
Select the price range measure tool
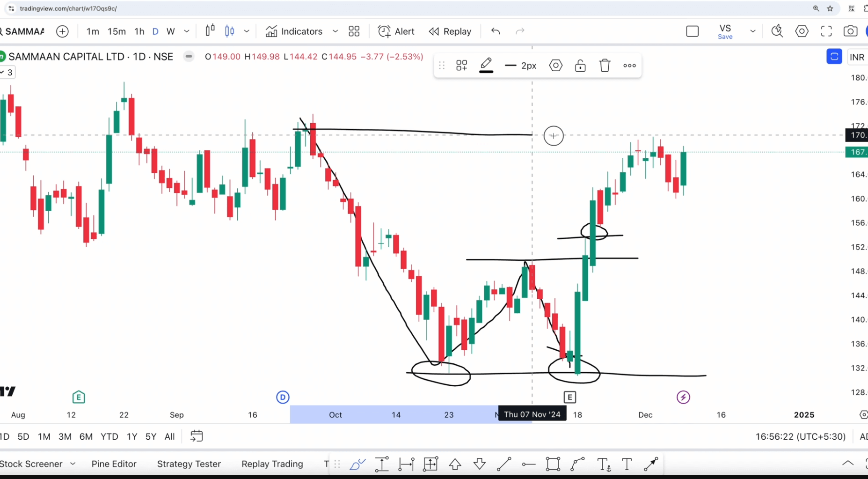pos(382,464)
